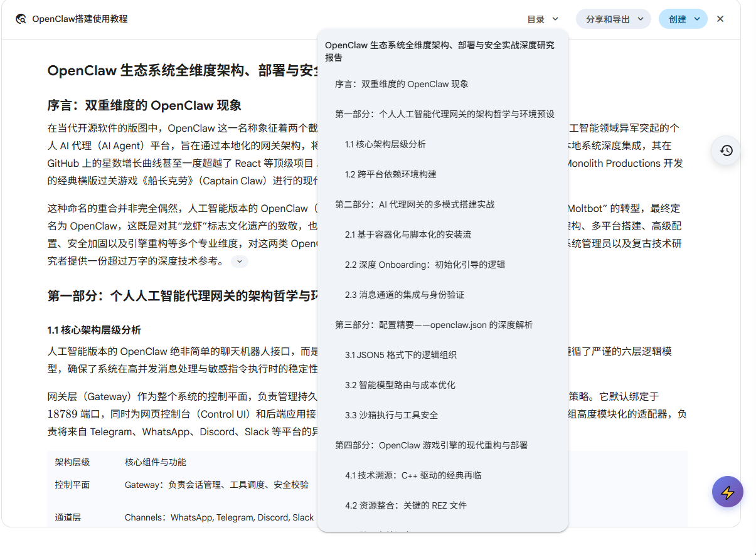Click the OpenClaw logo in the title bar
The width and height of the screenshot is (756, 555).
pyautogui.click(x=20, y=19)
